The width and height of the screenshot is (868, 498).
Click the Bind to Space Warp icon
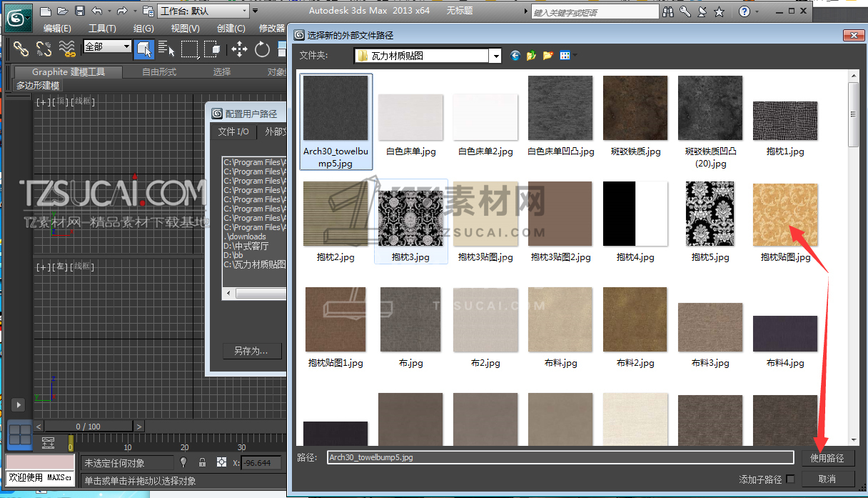pyautogui.click(x=67, y=49)
